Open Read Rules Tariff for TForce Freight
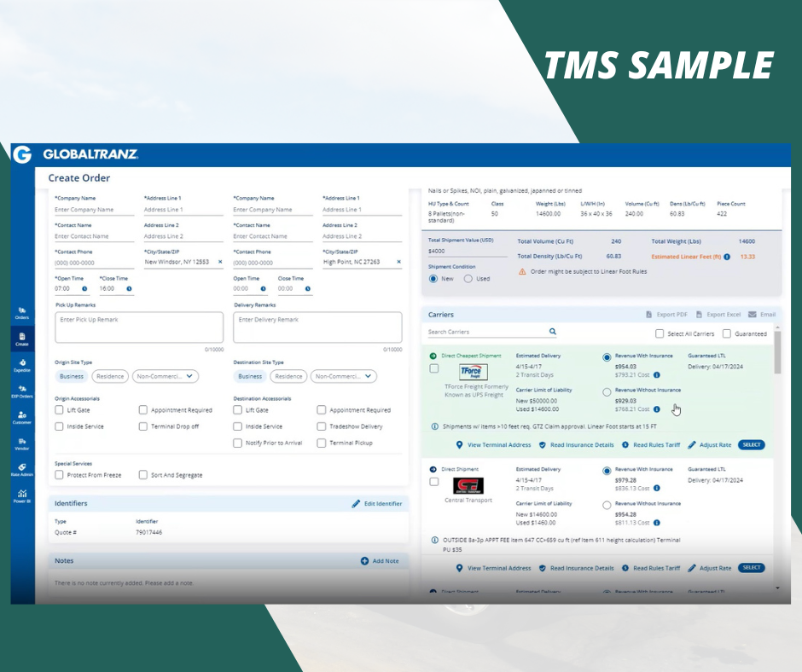This screenshot has height=672, width=802. (x=651, y=445)
